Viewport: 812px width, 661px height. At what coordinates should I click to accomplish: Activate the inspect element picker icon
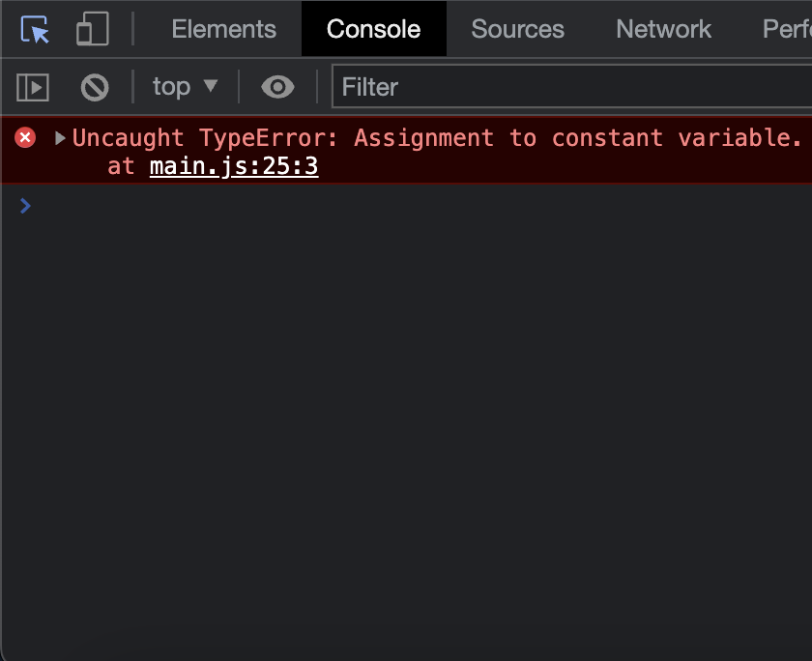tap(35, 29)
